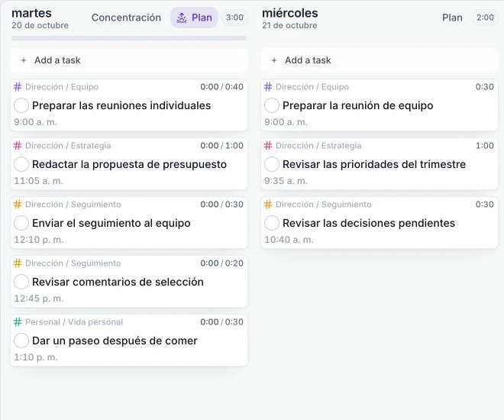
Task: Select the miércoles day heading
Action: (290, 13)
